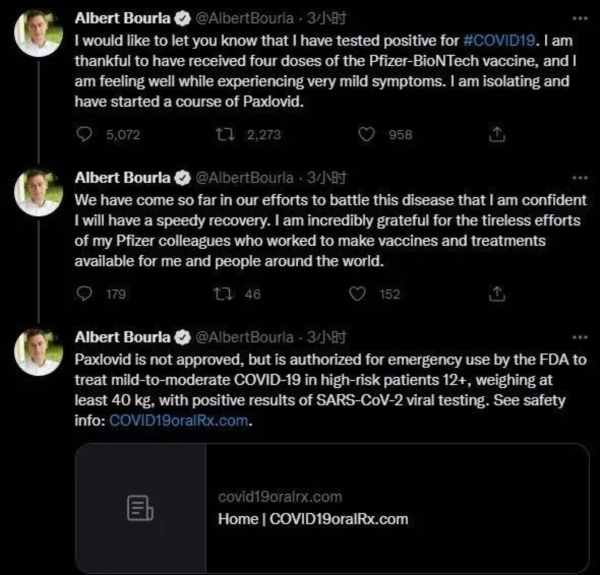
Task: Retweet the tweet with 46 retweets
Action: pos(225,294)
